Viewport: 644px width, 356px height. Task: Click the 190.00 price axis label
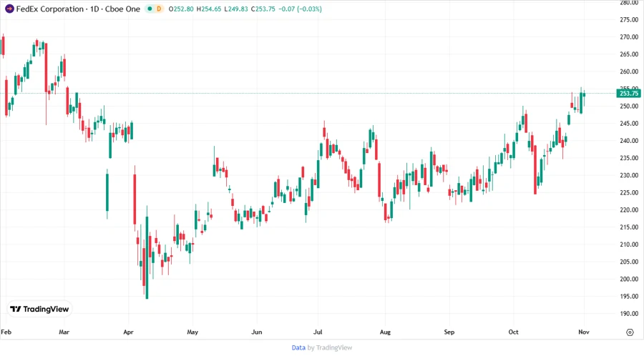coord(629,314)
